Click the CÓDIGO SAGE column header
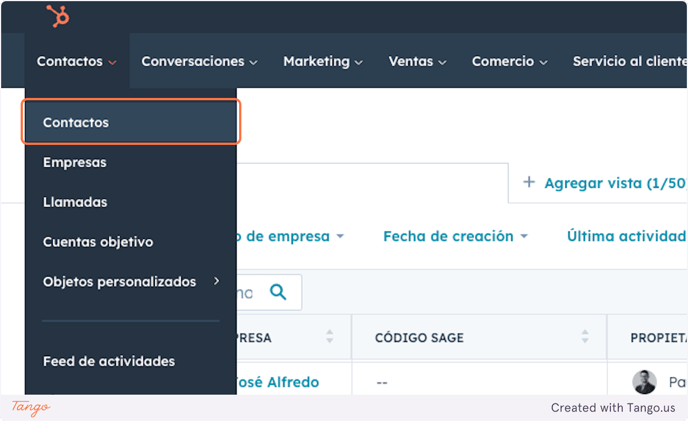688x421 pixels. (419, 338)
